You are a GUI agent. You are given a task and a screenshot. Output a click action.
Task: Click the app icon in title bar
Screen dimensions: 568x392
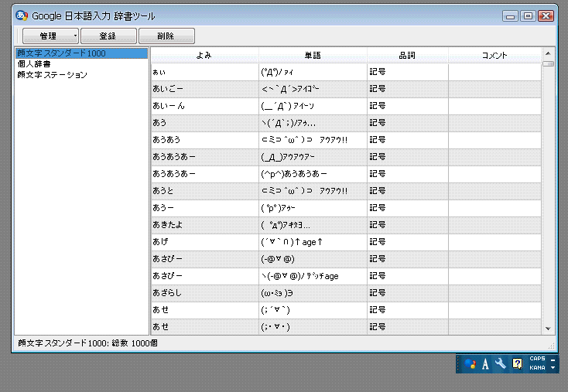click(x=22, y=15)
